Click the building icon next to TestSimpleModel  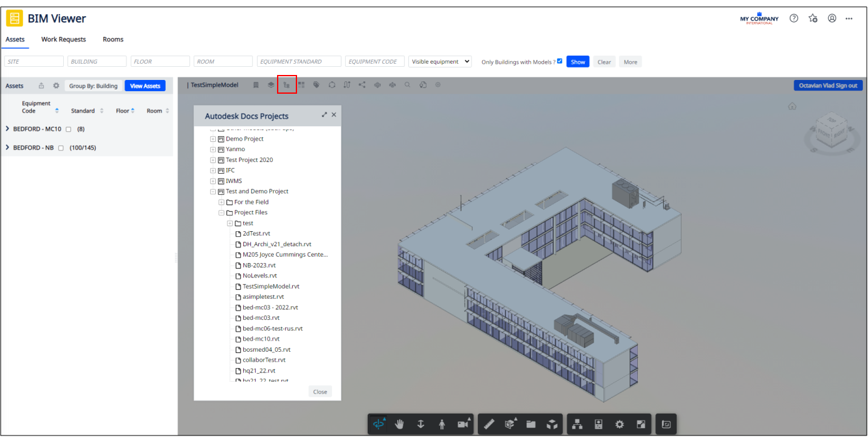coord(256,85)
